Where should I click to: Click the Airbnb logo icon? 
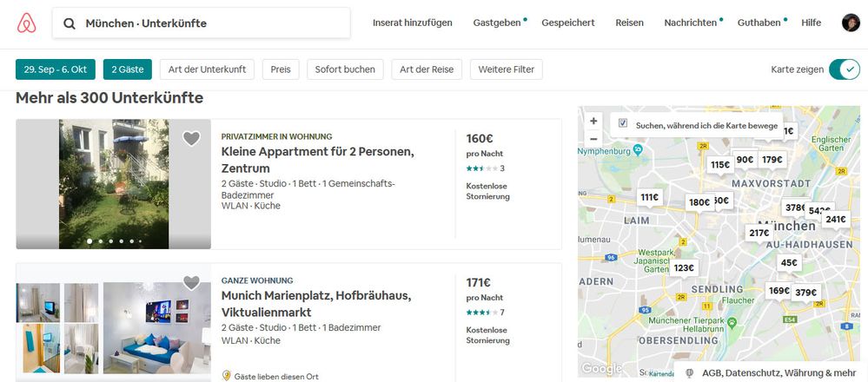tap(26, 23)
